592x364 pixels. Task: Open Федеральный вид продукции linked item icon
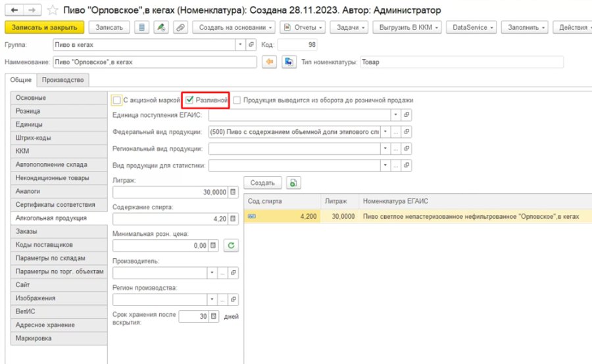(x=407, y=131)
